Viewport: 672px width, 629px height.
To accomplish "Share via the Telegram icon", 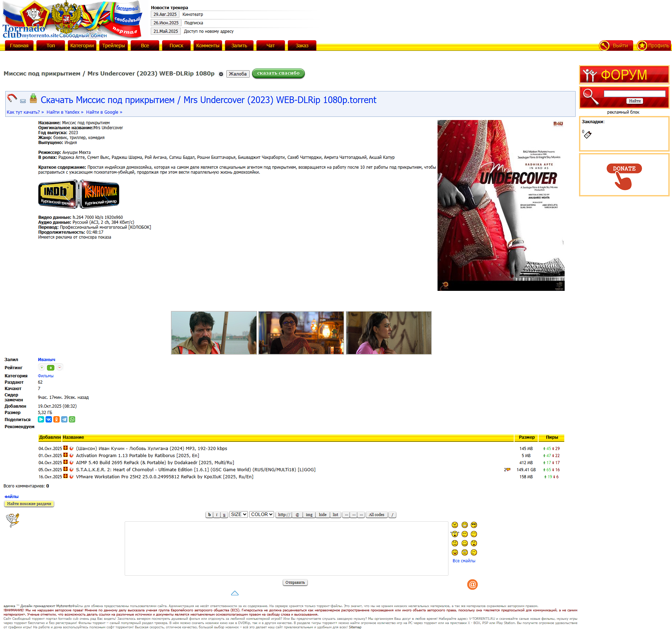I will pos(64,419).
